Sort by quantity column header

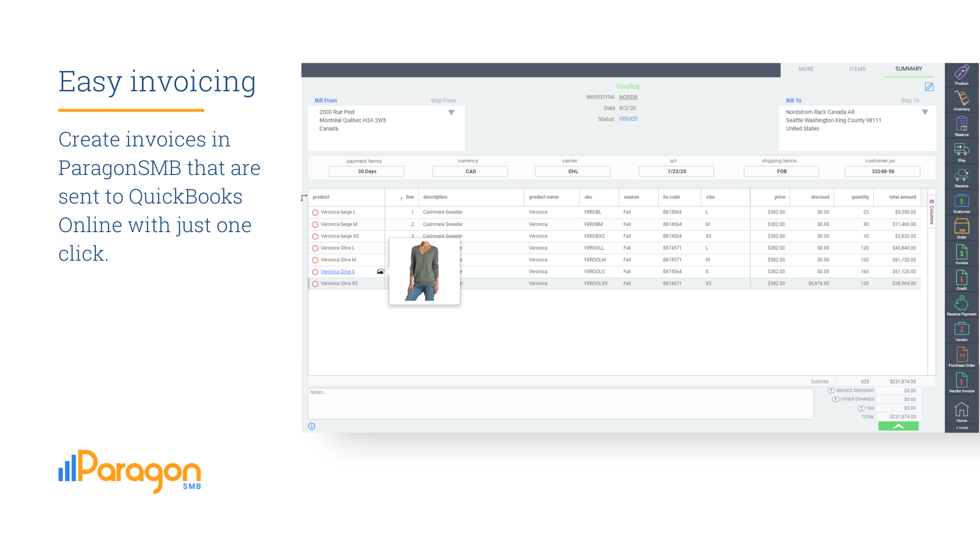pos(860,197)
